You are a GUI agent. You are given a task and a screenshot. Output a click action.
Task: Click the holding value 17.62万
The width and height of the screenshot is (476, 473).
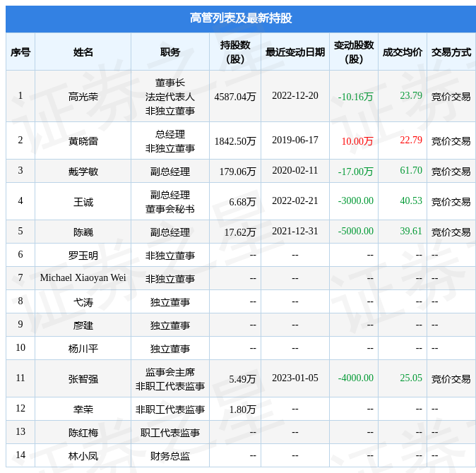coord(240,232)
